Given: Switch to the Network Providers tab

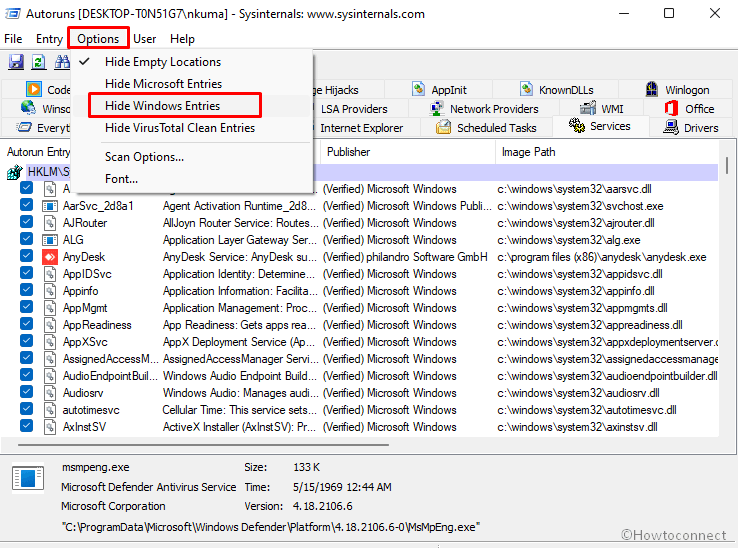Looking at the screenshot, I should [x=484, y=109].
